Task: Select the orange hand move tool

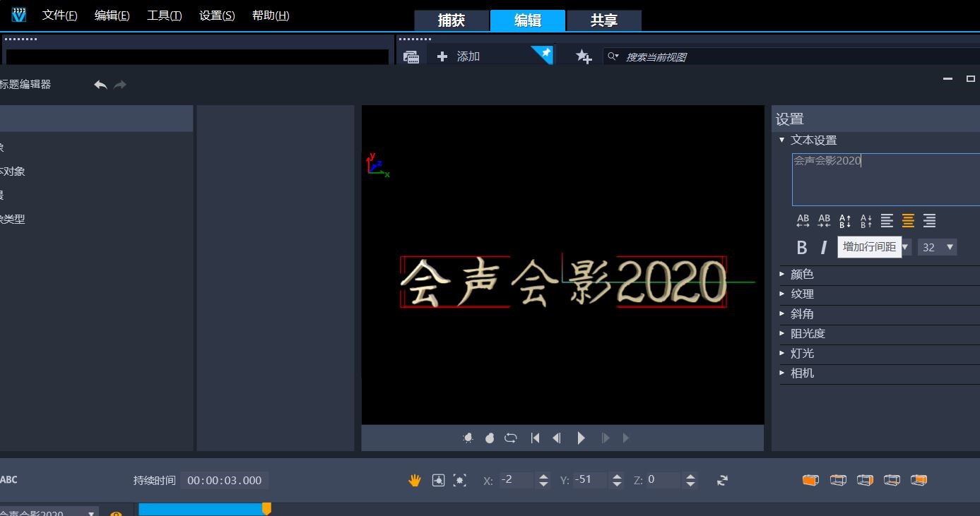Action: 415,480
